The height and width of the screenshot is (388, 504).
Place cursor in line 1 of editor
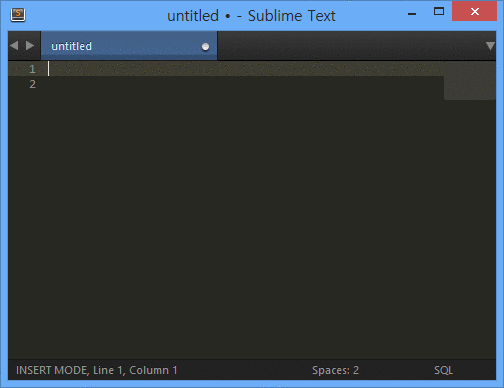pos(246,69)
